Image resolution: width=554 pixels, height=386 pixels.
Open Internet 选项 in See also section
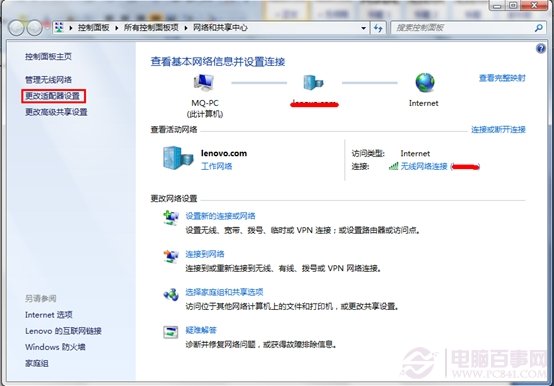pos(49,315)
